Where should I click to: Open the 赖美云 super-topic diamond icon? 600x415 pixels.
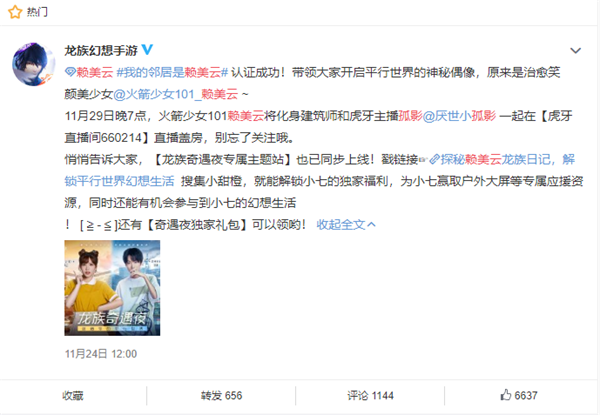tap(70, 72)
